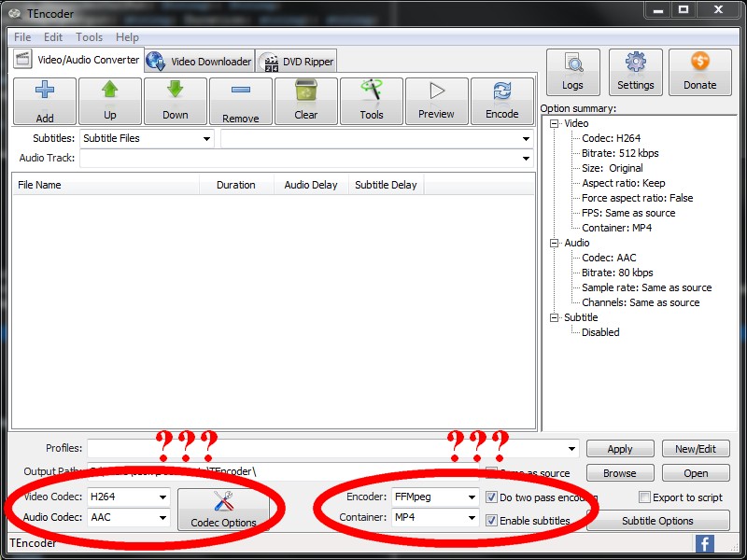Tick the Export to script checkbox
Viewport: 747px width, 560px height.
click(644, 497)
